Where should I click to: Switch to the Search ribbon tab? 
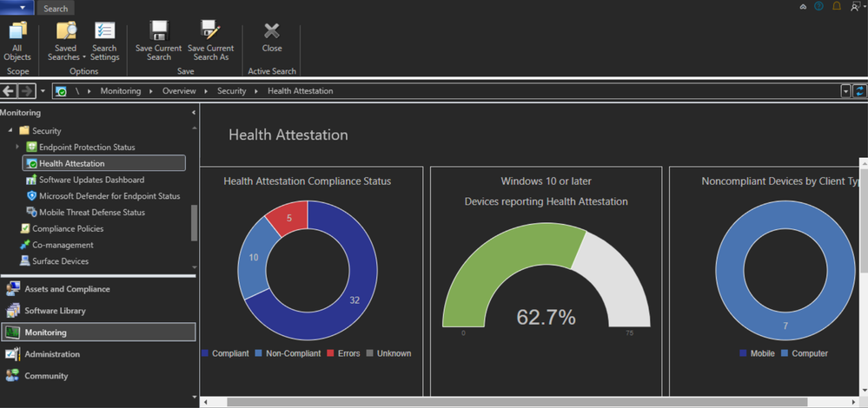coord(56,9)
